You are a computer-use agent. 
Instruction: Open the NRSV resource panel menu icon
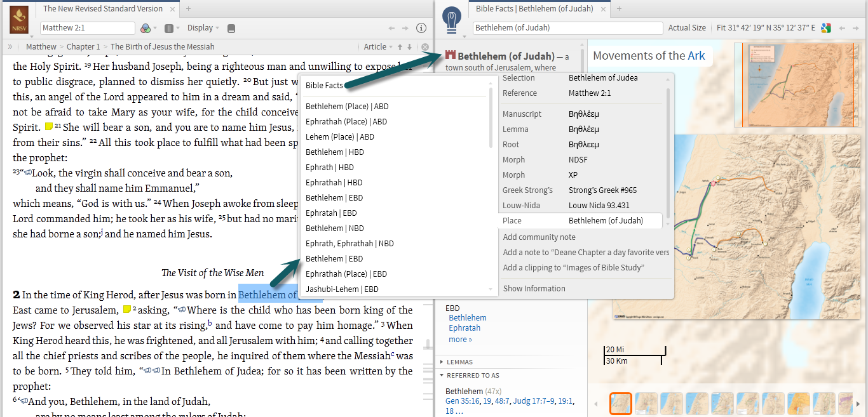pos(18,20)
